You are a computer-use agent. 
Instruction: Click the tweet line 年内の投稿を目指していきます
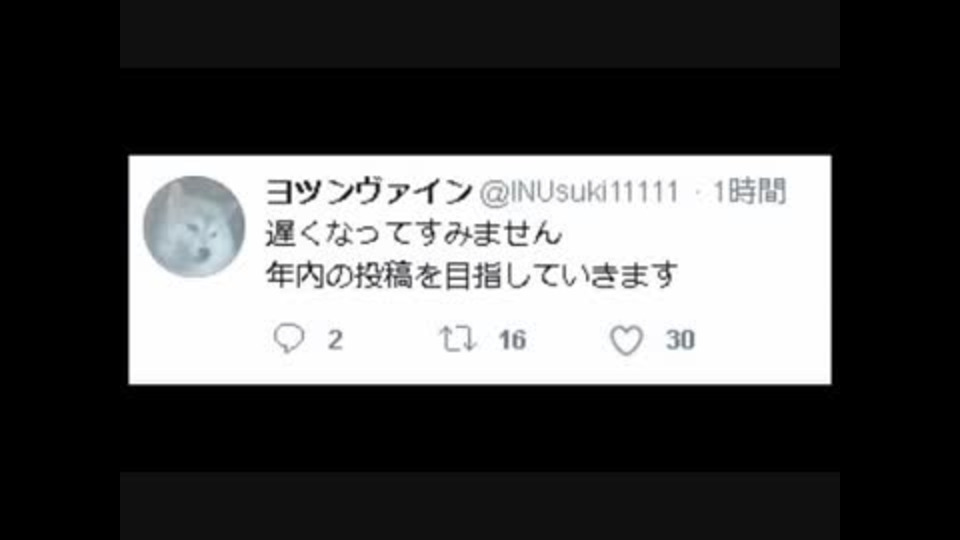(471, 275)
